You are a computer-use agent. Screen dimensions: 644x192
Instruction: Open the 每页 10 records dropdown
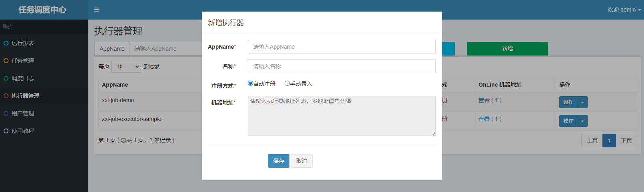tap(126, 67)
